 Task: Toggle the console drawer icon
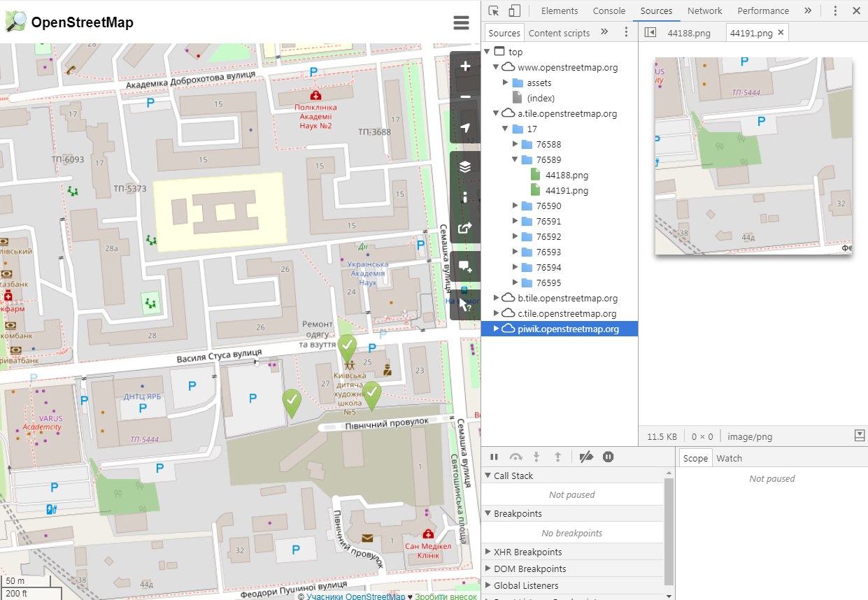coord(860,436)
